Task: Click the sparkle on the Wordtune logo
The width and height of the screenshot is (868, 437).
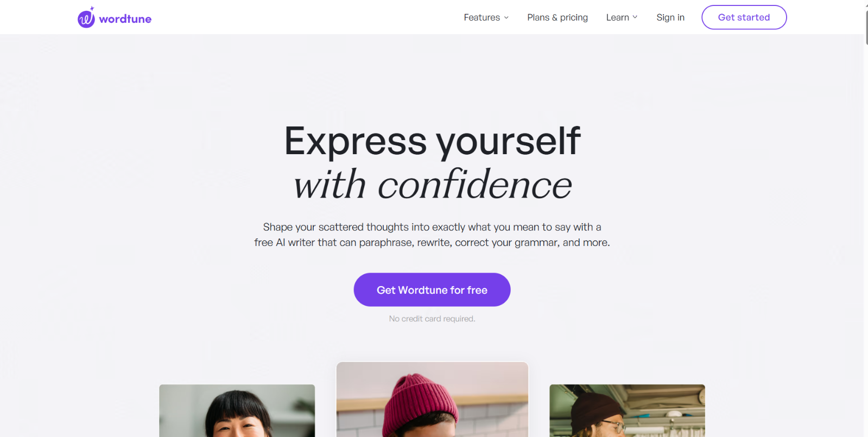Action: 92,9
